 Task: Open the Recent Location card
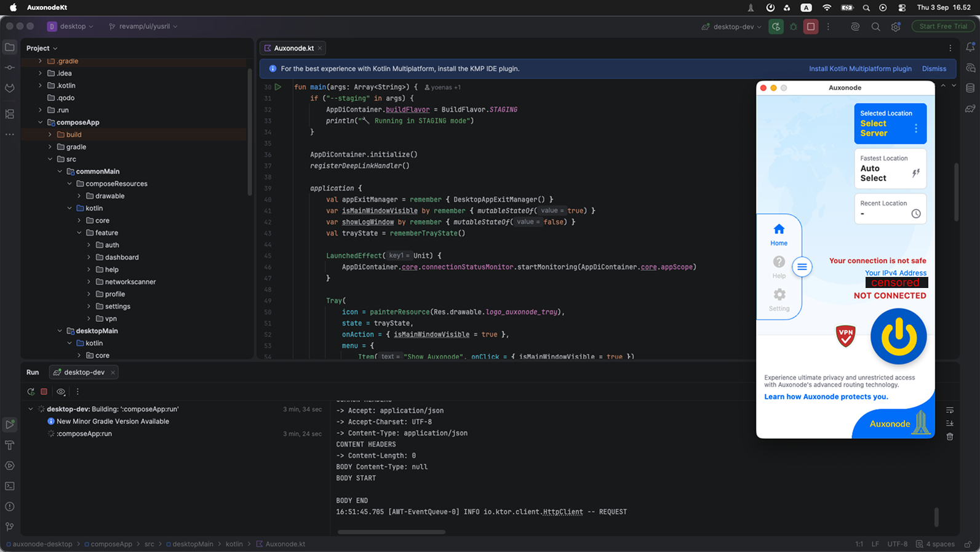[x=890, y=209]
